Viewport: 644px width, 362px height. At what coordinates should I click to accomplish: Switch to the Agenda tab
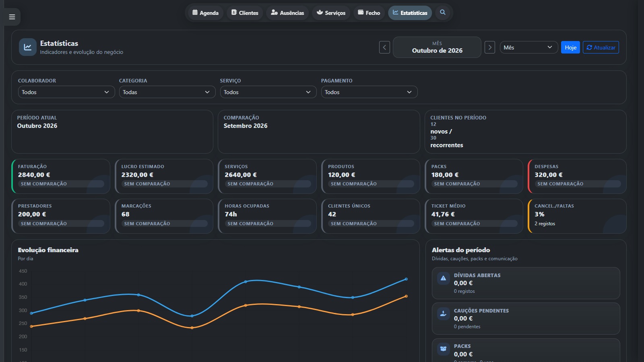pos(206,13)
